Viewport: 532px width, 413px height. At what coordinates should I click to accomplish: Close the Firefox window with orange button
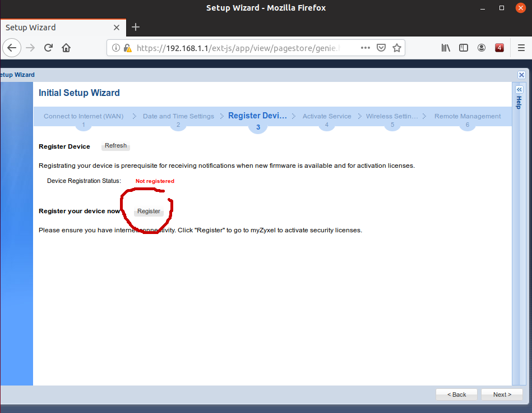[520, 8]
